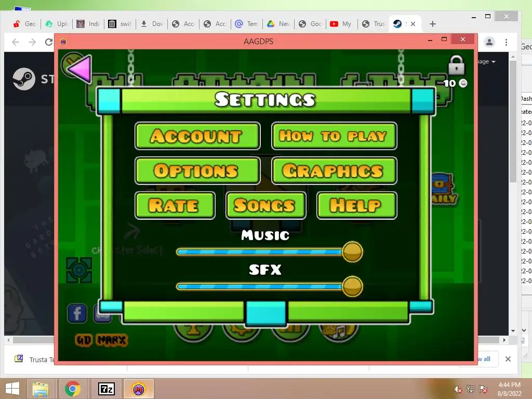Click the Rate button
Viewport: 532px width, 399px height.
pos(175,205)
